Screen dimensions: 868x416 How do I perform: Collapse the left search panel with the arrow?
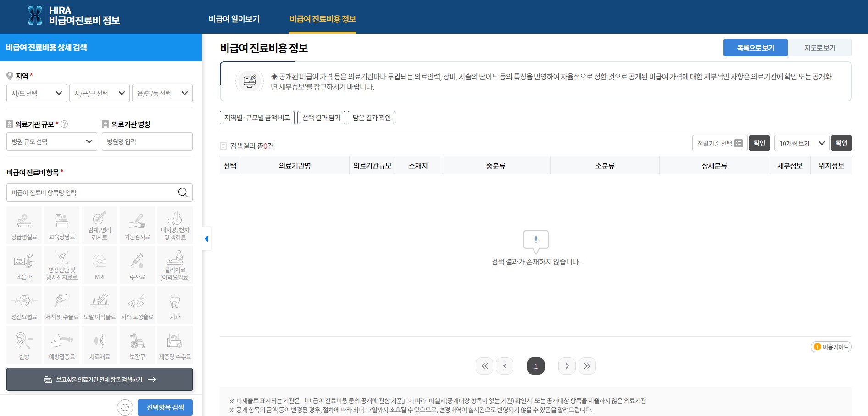pyautogui.click(x=206, y=238)
